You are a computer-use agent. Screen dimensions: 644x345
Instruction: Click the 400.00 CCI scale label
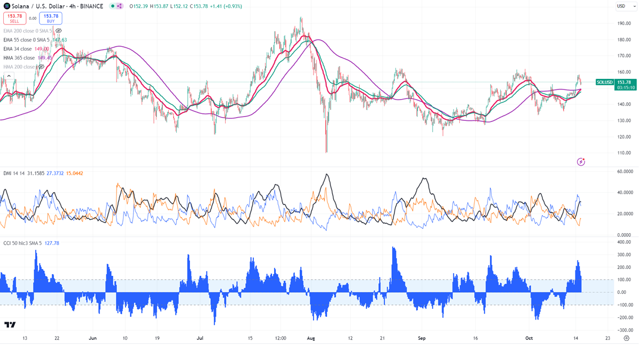pyautogui.click(x=624, y=242)
